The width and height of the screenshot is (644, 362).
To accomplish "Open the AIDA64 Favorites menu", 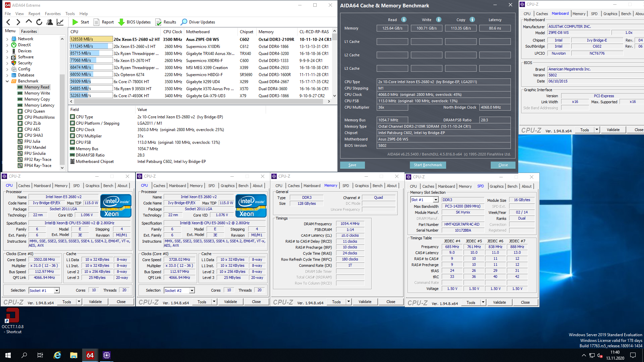I will click(53, 14).
